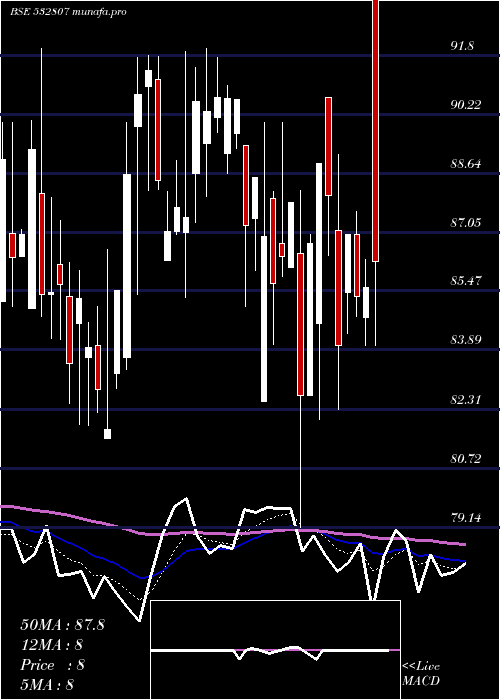Click the 82.31 price axis label

pos(466,400)
